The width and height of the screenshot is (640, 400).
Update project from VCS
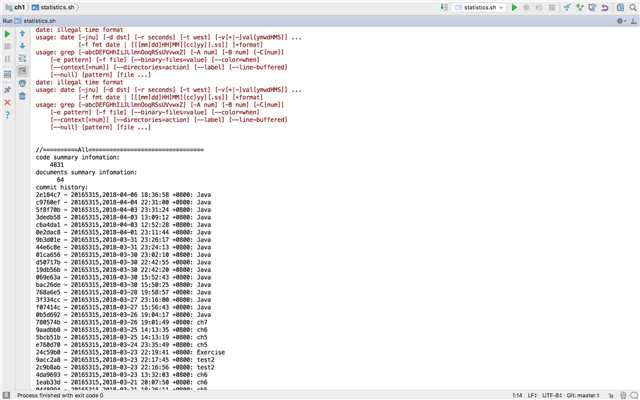[567, 7]
